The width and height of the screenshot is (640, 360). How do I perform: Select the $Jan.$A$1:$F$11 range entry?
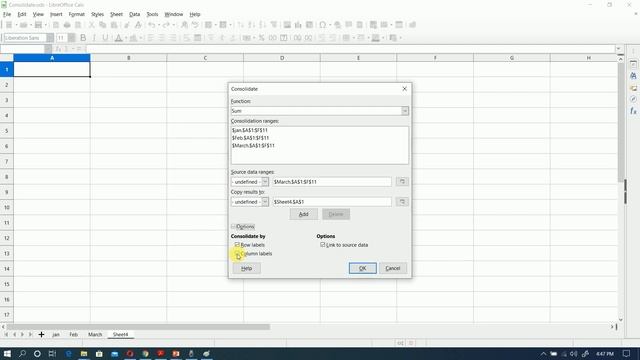point(250,130)
